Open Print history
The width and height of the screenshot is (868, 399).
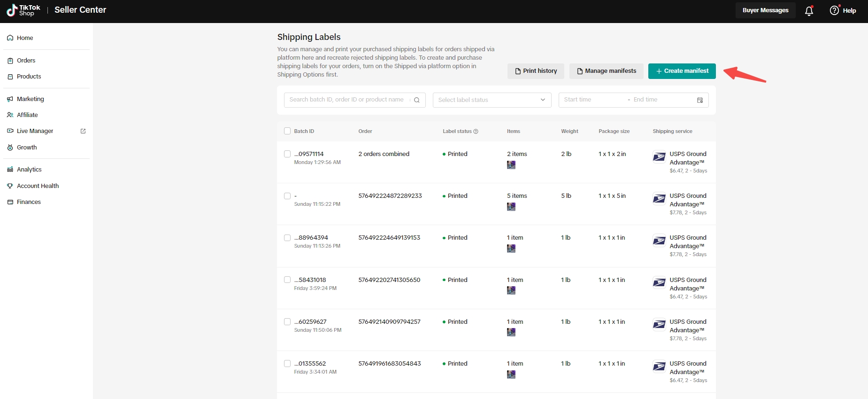[536, 71]
